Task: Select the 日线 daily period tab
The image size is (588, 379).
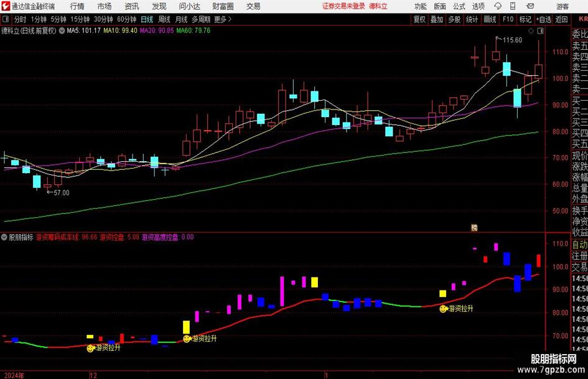Action: click(147, 19)
